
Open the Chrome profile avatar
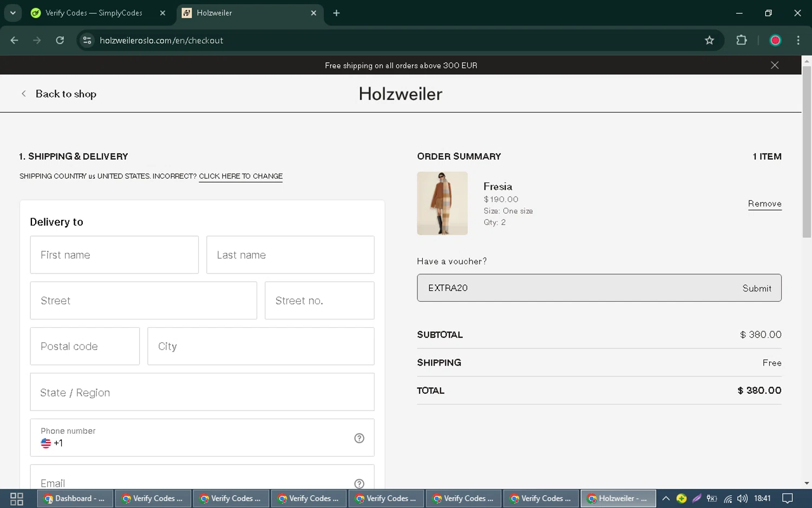775,40
